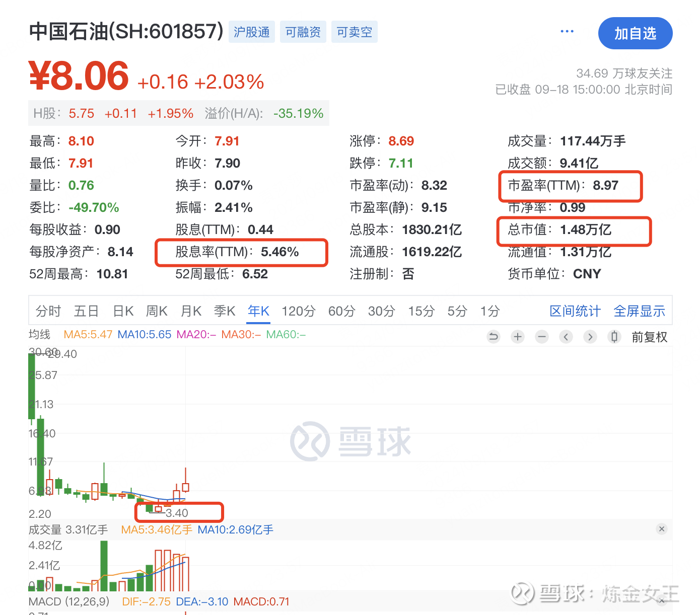Screen dimensions: 700x615
Task: Open 区间统计 link
Action: [x=575, y=311]
